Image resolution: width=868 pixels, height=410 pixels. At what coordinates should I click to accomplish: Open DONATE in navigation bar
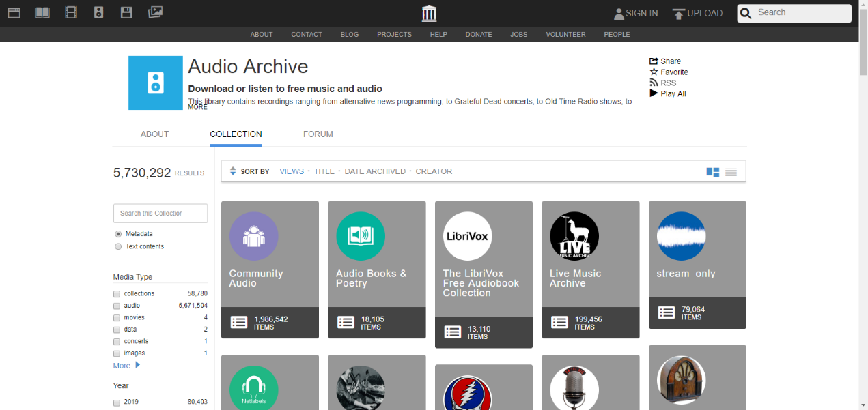point(479,35)
